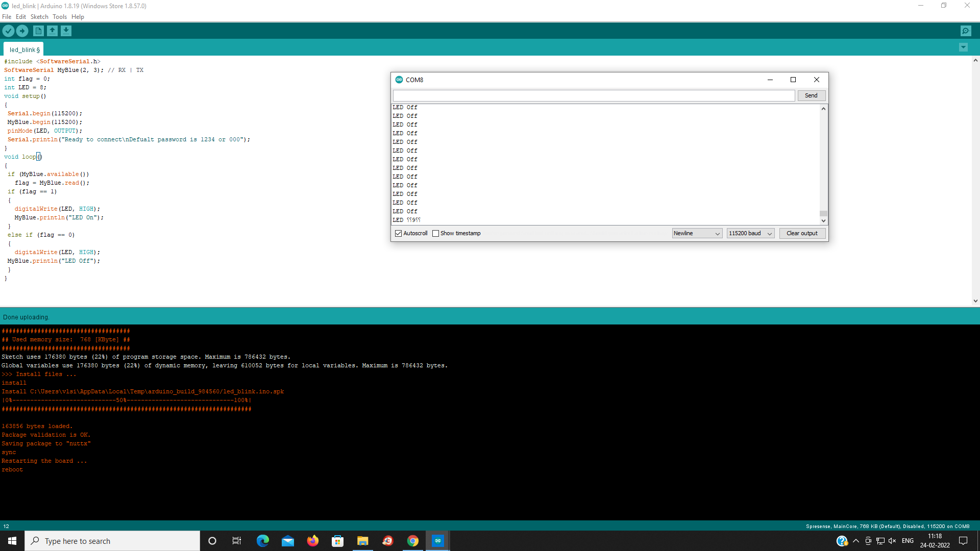Click the board info 'Spresense, MainCore' status text
The image size is (980, 551).
point(888,526)
